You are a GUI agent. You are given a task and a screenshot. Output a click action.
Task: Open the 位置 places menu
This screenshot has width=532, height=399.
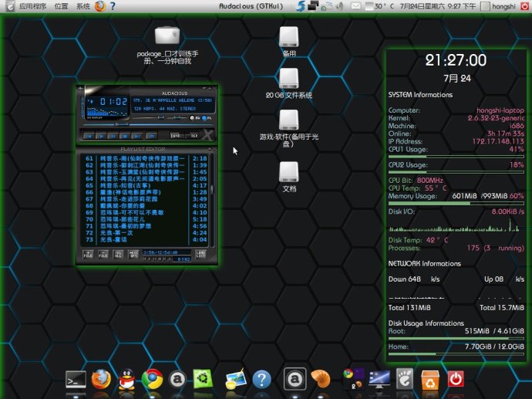(61, 6)
